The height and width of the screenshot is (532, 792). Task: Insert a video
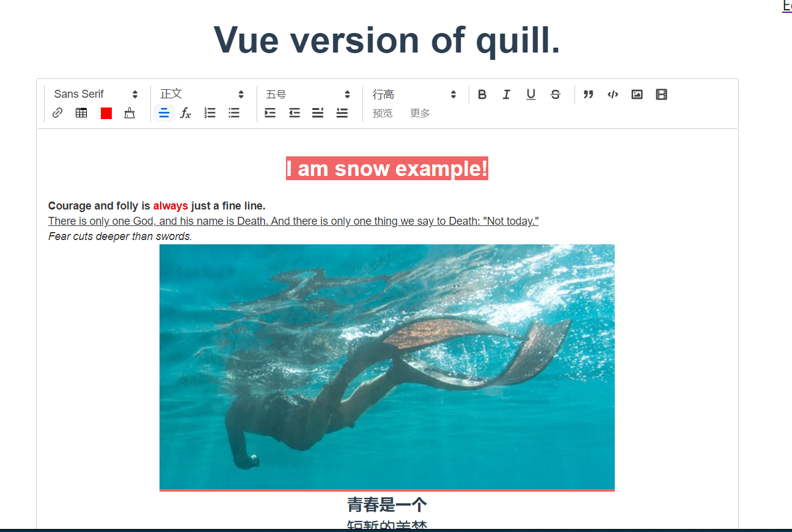(661, 94)
